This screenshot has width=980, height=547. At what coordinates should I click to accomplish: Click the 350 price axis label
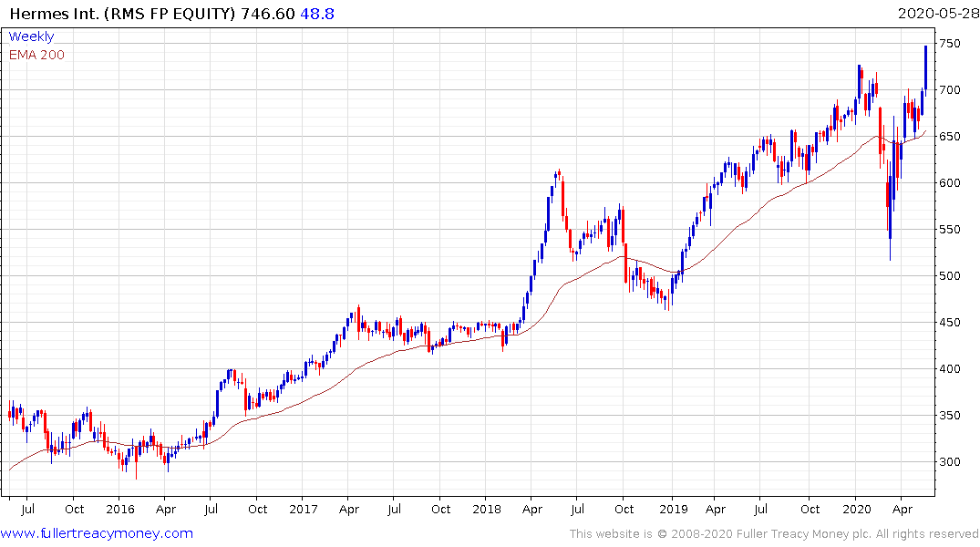point(949,415)
